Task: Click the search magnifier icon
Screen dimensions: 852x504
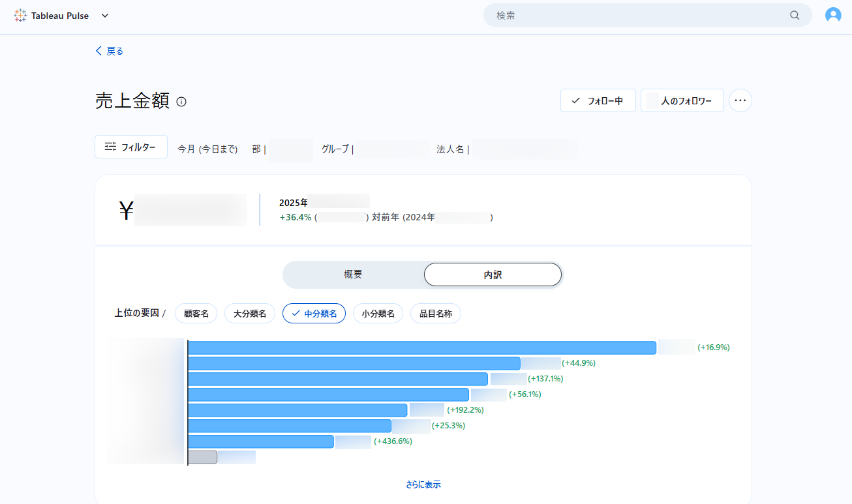Action: tap(795, 16)
